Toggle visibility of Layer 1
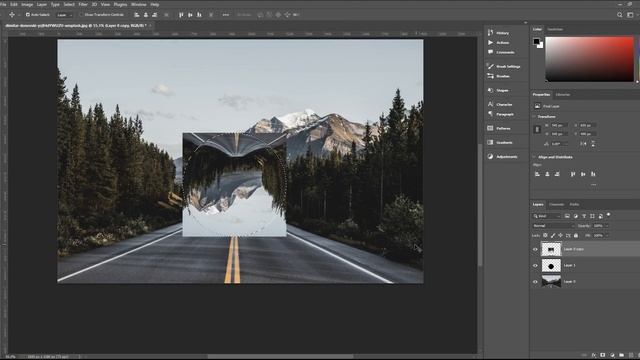This screenshot has height=360, width=640. point(535,266)
